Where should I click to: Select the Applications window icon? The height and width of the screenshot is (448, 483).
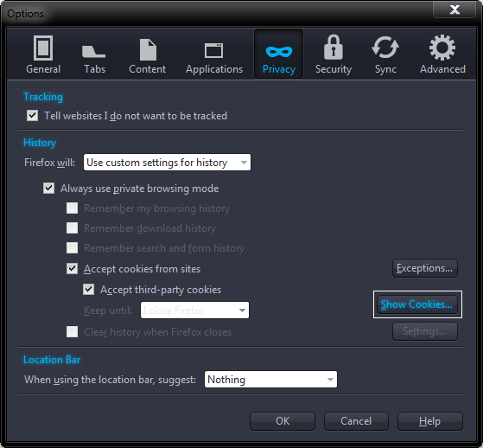pyautogui.click(x=213, y=50)
